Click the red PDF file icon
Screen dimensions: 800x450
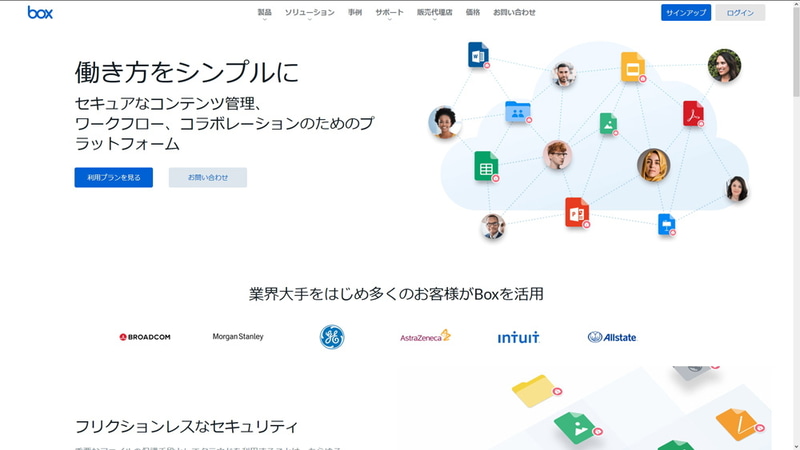tap(693, 113)
